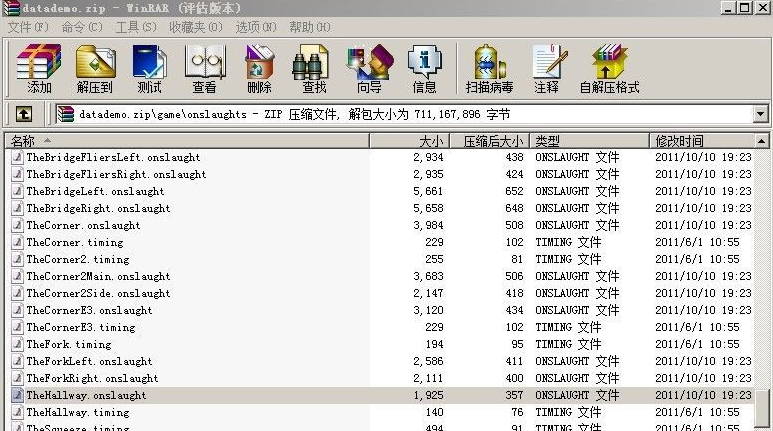Open the Favorites (收藏夹) menu
Image resolution: width=773 pixels, height=431 pixels.
pos(196,27)
